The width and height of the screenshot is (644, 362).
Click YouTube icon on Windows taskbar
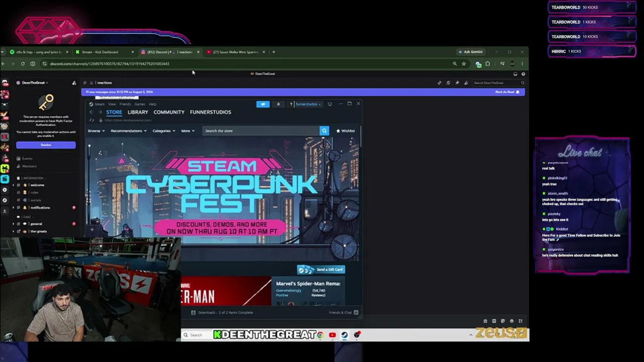point(332,335)
